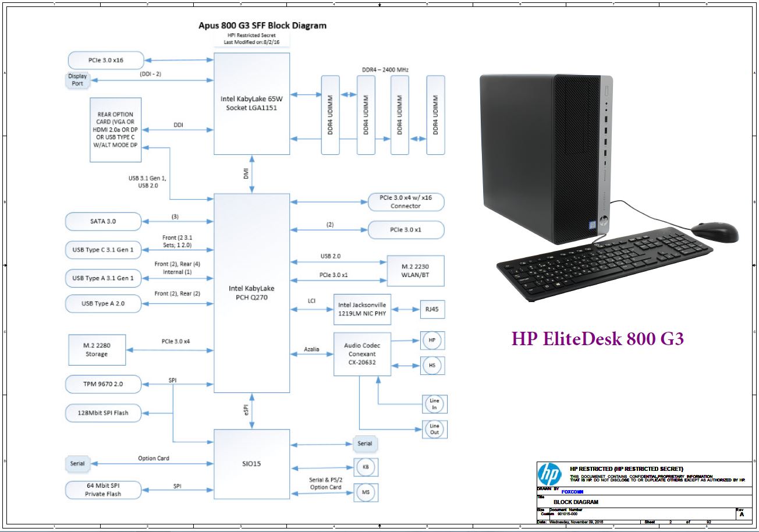Click the 'SIO15' block
The image size is (759, 532).
251,465
